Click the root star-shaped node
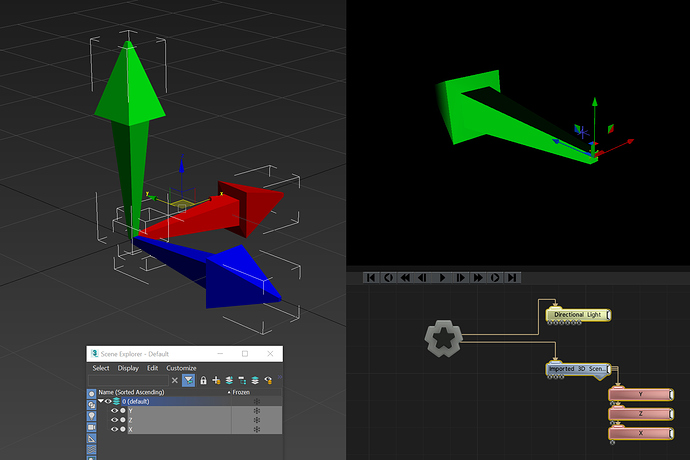This screenshot has height=460, width=690. pos(443,338)
